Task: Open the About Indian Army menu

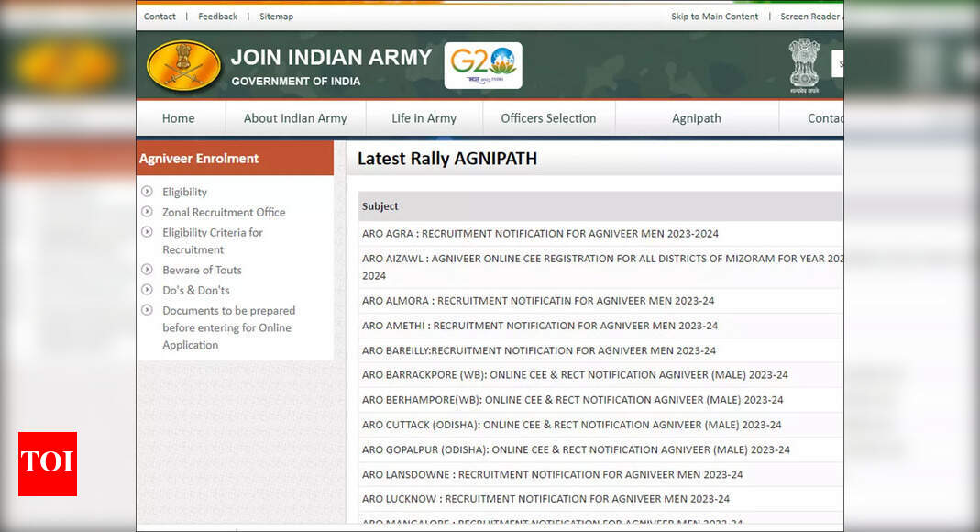Action: pos(294,118)
